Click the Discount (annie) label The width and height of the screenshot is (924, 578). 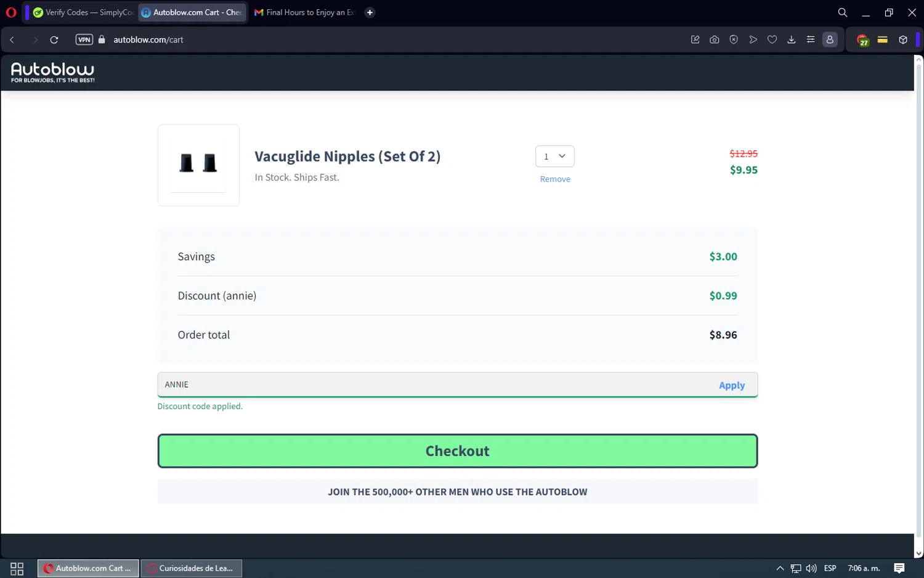217,296
